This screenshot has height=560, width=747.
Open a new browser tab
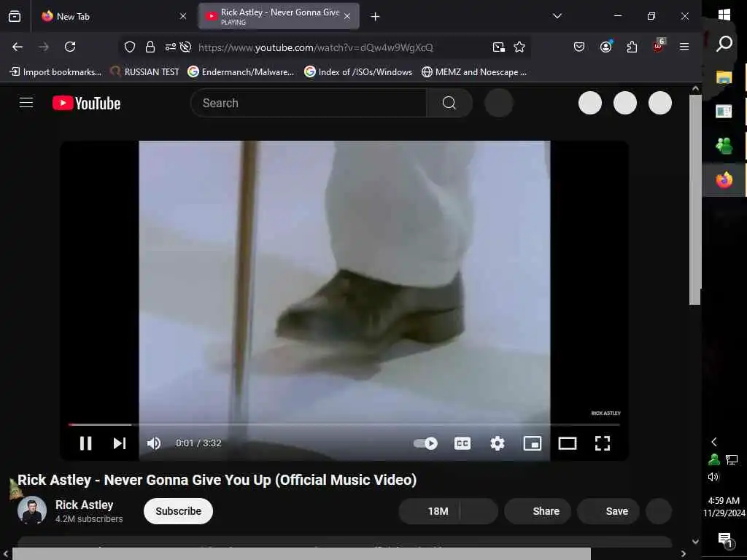click(x=376, y=17)
